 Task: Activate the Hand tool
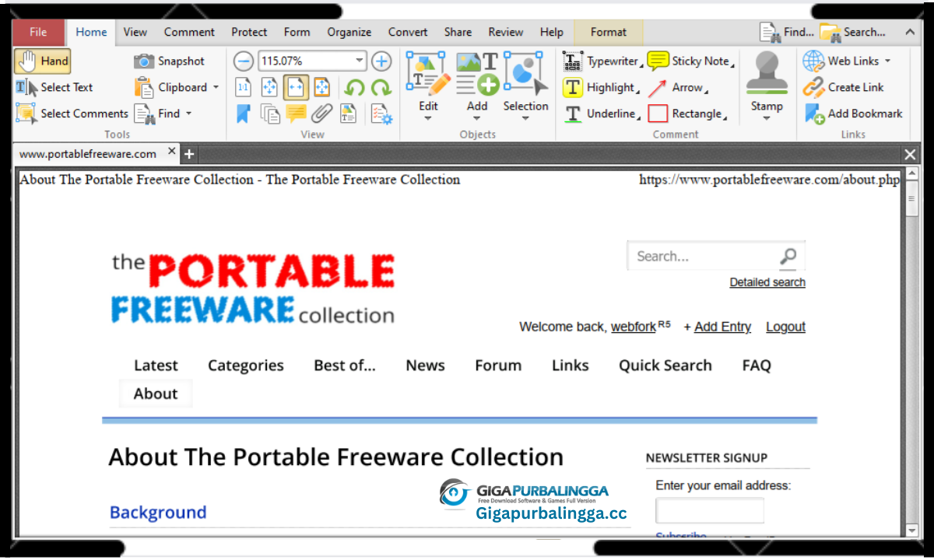click(43, 61)
